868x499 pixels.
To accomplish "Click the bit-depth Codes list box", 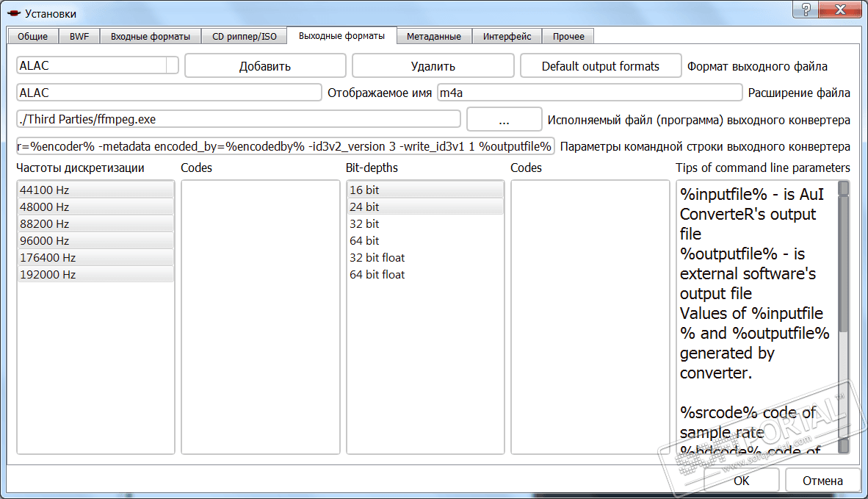I will (590, 317).
